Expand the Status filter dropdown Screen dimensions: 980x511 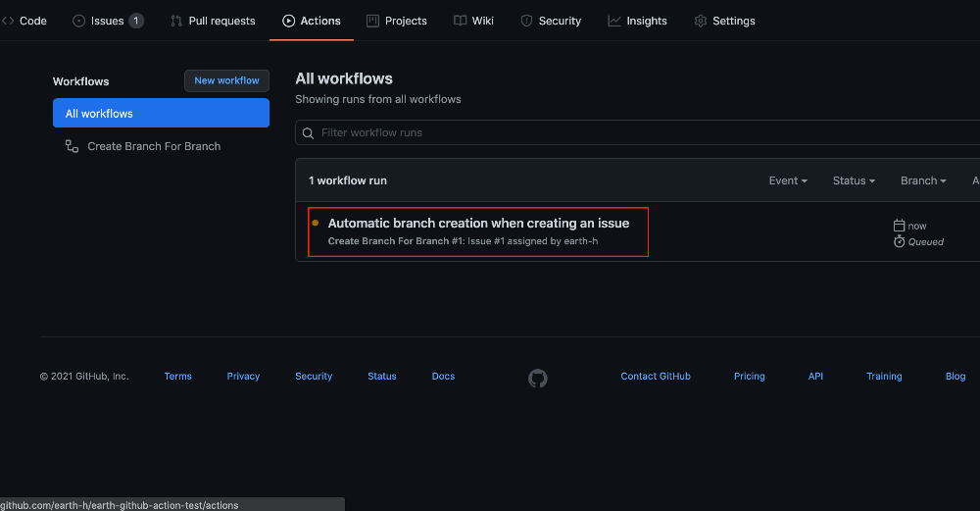[854, 180]
